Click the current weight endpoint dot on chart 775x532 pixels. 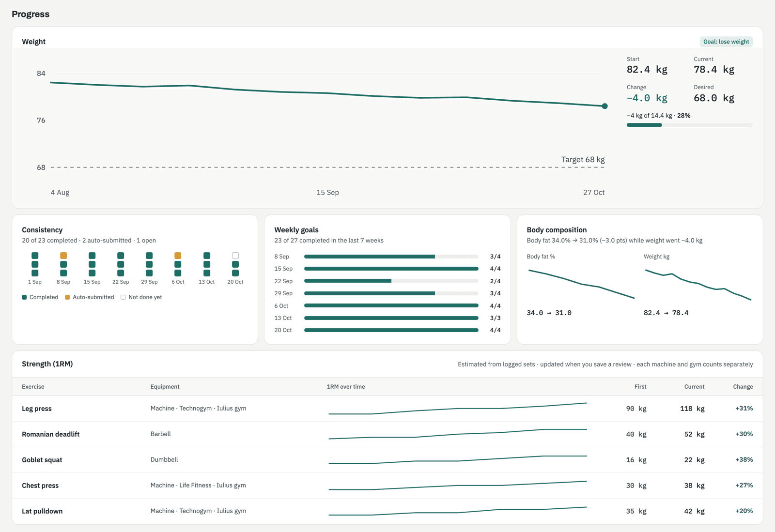[604, 106]
